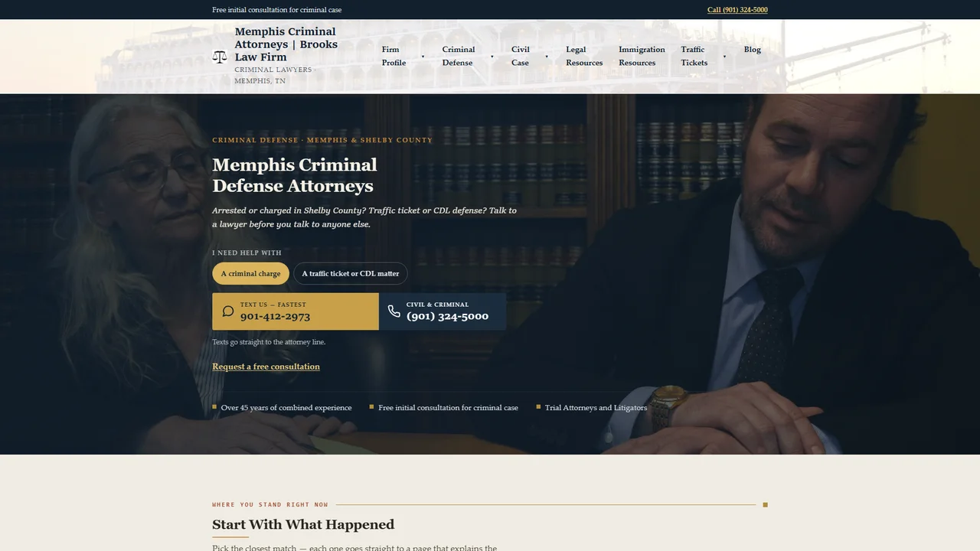Click "Texts go straight to the attorney line."
The image size is (980, 551).
click(269, 342)
